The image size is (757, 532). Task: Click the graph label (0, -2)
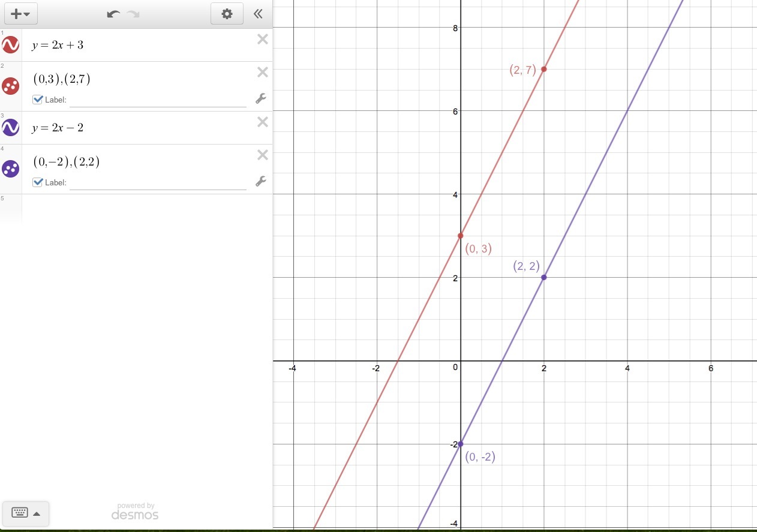tap(480, 456)
